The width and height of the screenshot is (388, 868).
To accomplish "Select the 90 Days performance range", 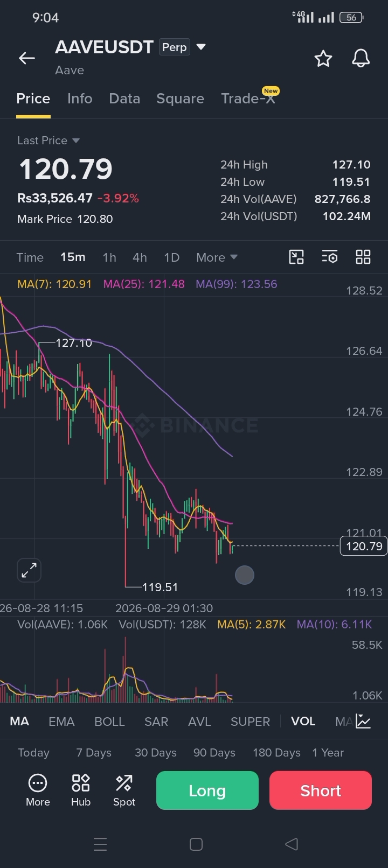I will 214,753.
